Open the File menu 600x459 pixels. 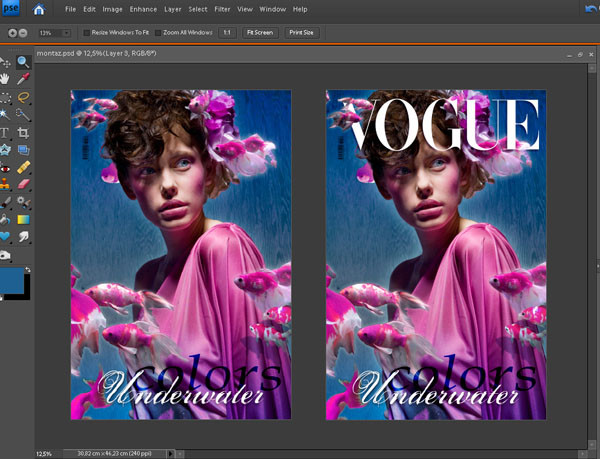point(70,9)
